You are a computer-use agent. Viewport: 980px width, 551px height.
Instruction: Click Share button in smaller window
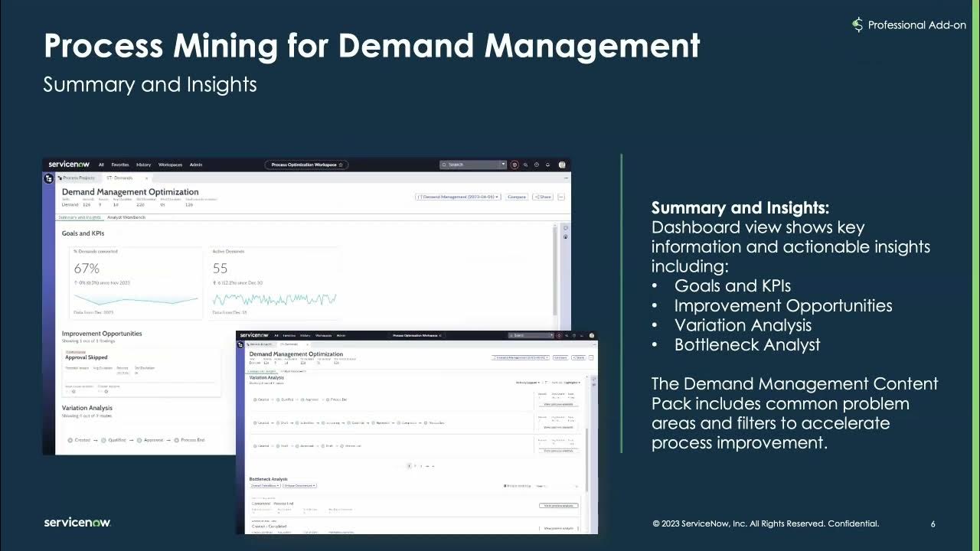tap(580, 357)
